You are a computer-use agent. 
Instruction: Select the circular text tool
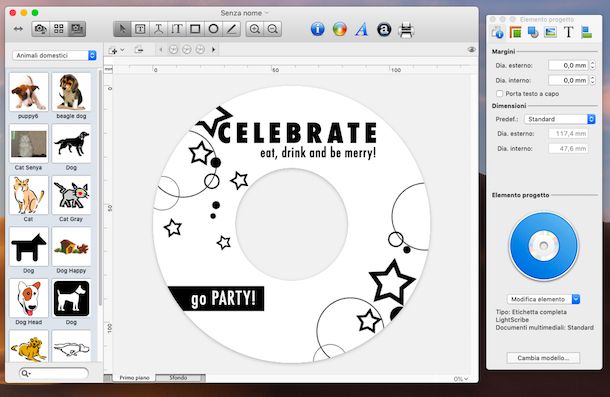(x=158, y=29)
